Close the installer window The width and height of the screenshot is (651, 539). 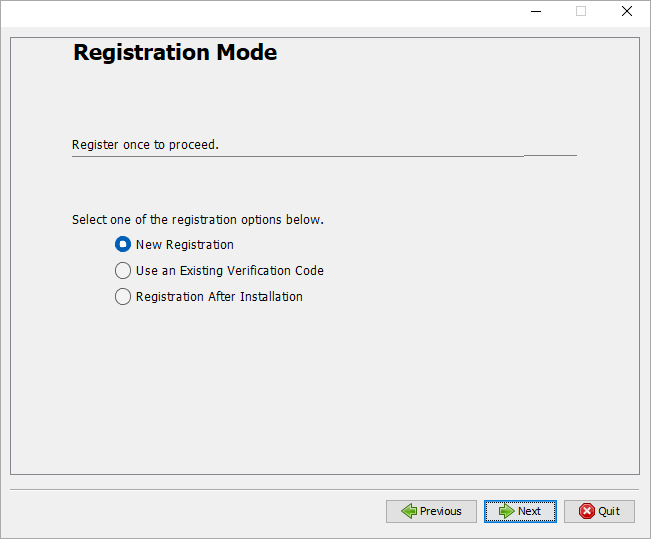coord(627,12)
